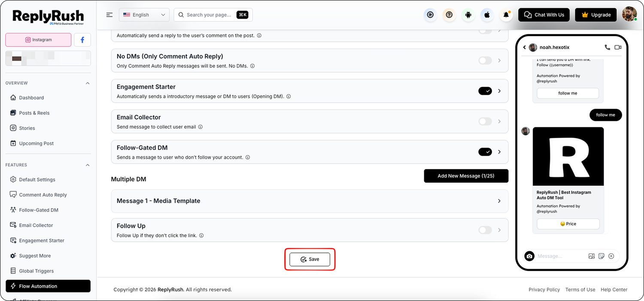Expand the Email Collector row chevron
644x301 pixels.
click(x=499, y=122)
